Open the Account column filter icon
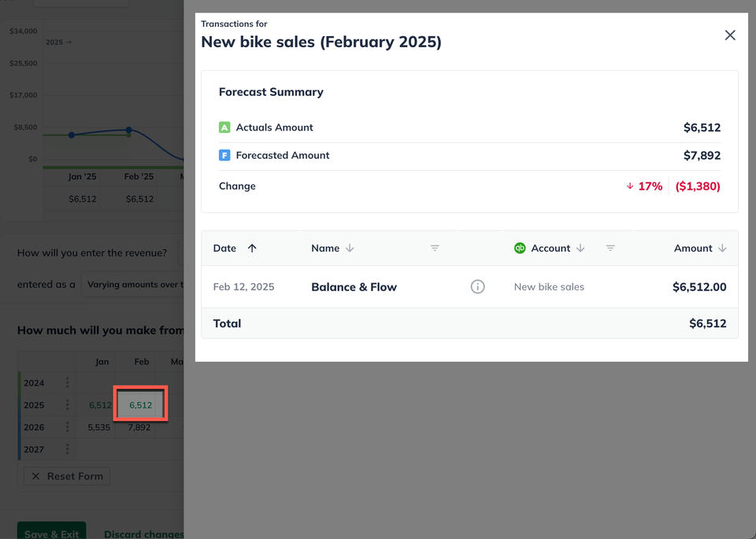 (610, 248)
